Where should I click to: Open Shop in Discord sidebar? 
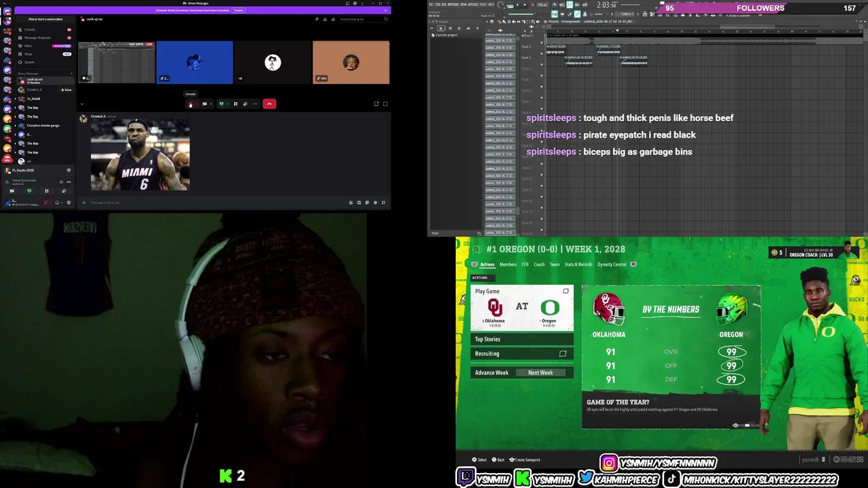44,54
